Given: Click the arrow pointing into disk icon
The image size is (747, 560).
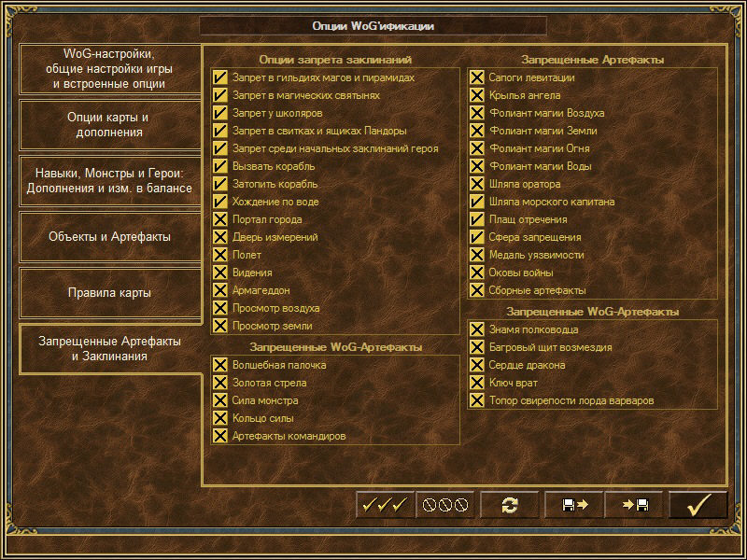Looking at the screenshot, I should [634, 505].
